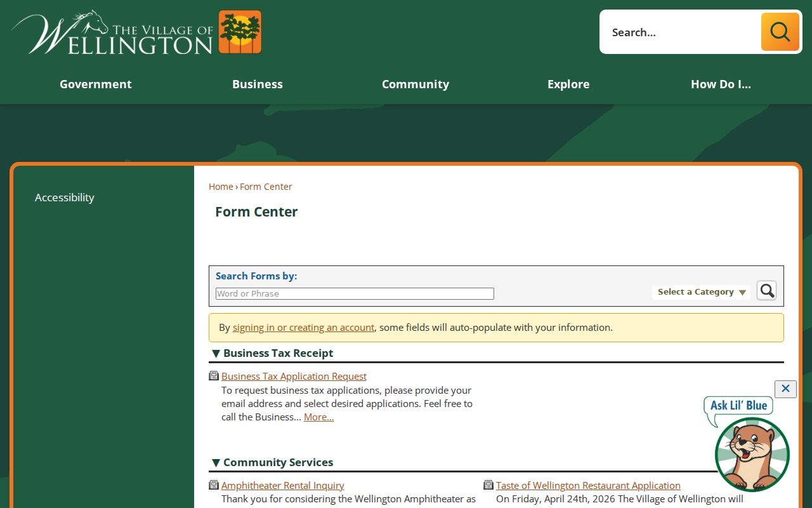Image resolution: width=812 pixels, height=508 pixels.
Task: Click the Form Center search magnifier icon
Action: (767, 291)
